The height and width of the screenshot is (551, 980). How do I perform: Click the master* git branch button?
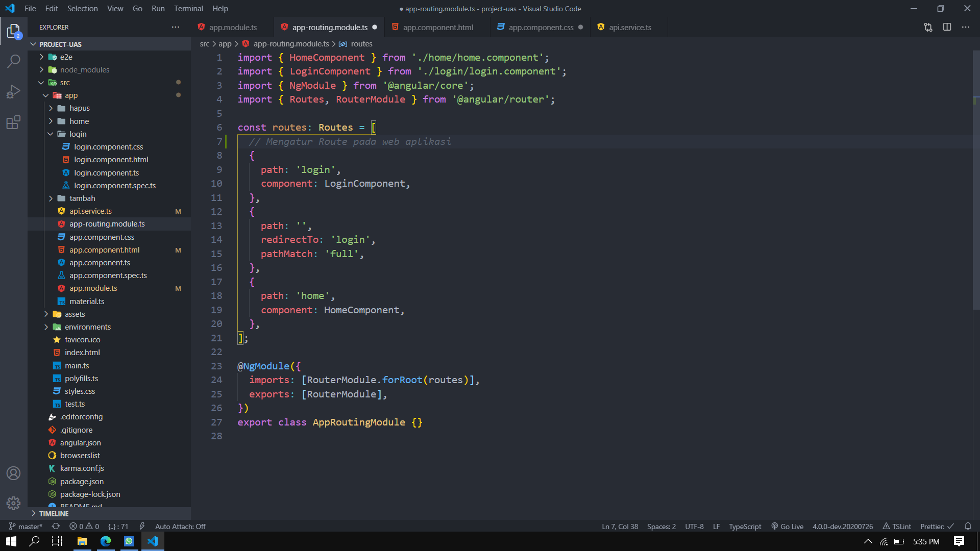point(26,526)
